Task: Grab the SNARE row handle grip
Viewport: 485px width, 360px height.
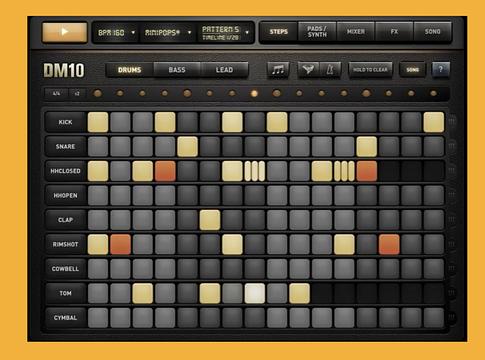Action: (452, 146)
